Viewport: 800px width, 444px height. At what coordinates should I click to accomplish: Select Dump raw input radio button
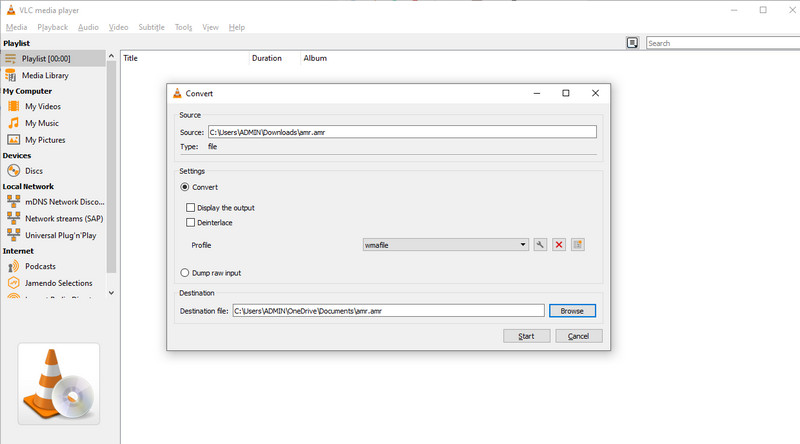pyautogui.click(x=185, y=273)
